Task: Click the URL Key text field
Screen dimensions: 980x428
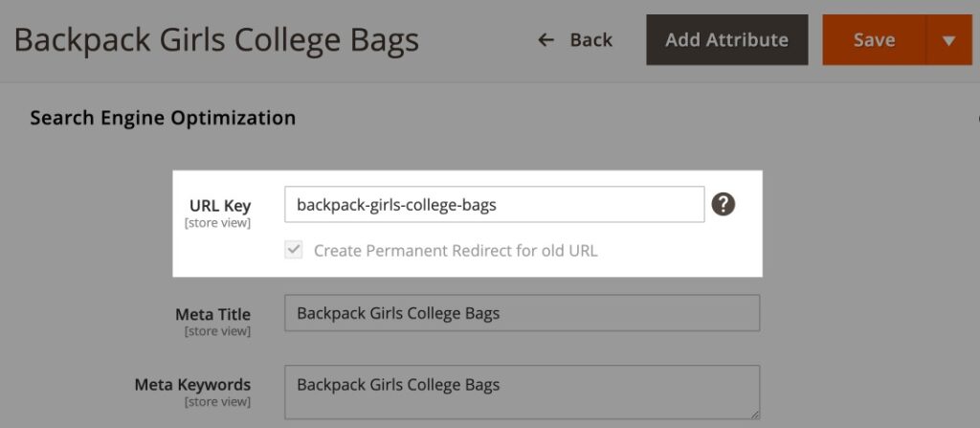Action: 495,204
